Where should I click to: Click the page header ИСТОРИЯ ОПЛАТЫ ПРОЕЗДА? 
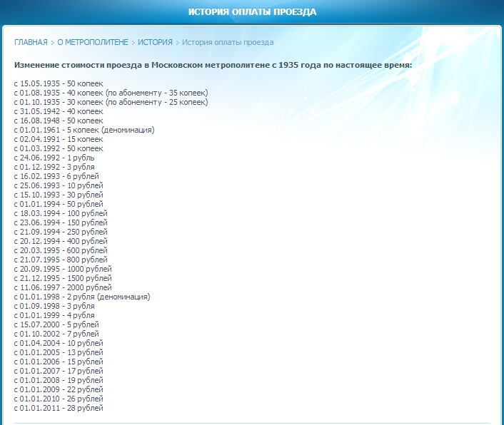point(252,12)
